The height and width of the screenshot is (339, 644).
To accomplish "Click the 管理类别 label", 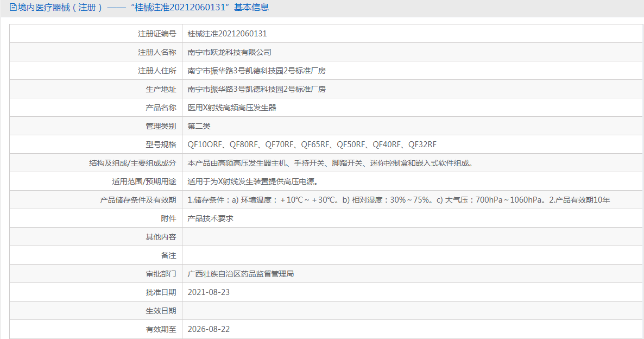I will pos(161,126).
